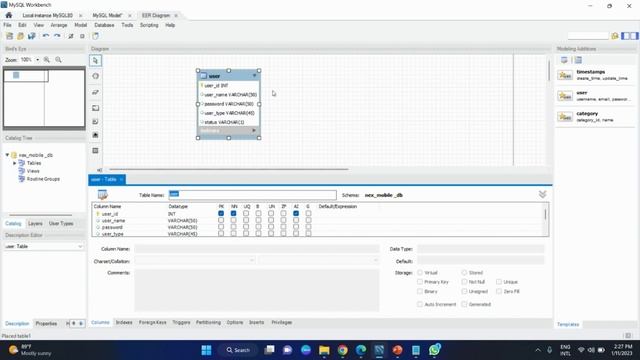The image size is (640, 360).
Task: Uncheck NN for user_id column
Action: pos(233,213)
